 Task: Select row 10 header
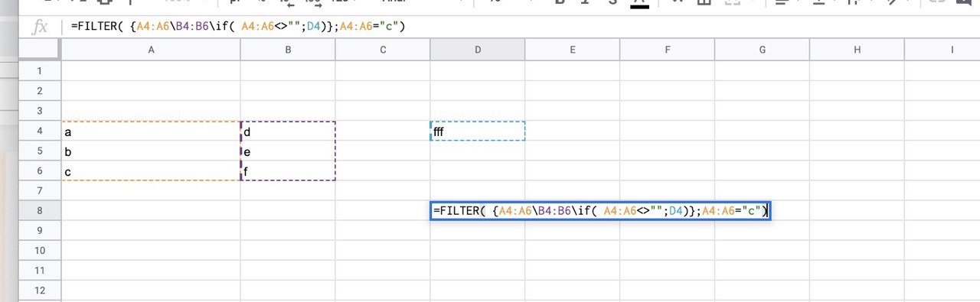pyautogui.click(x=40, y=250)
